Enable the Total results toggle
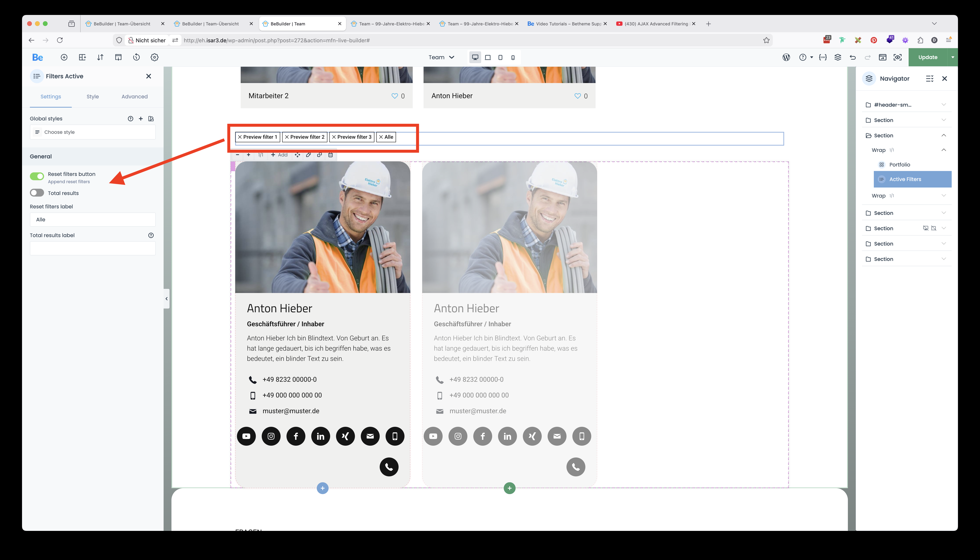 click(37, 193)
